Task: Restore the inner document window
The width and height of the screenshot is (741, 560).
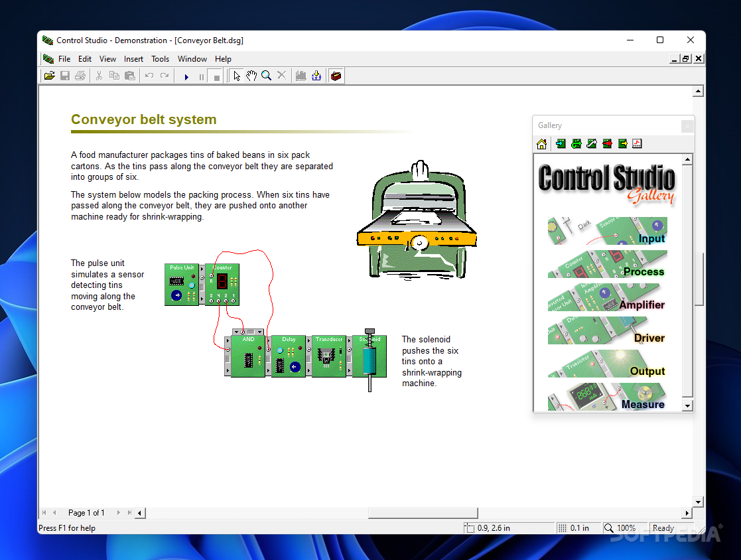Action: tap(686, 58)
